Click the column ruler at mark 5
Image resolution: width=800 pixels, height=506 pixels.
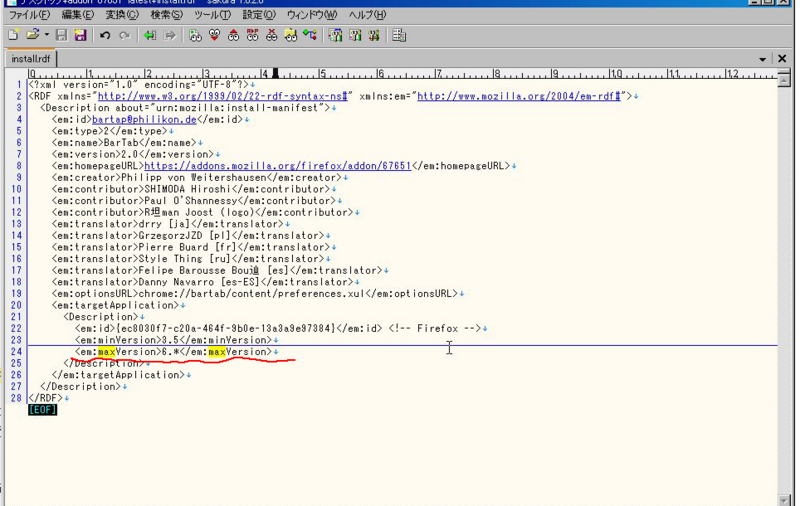click(x=321, y=74)
